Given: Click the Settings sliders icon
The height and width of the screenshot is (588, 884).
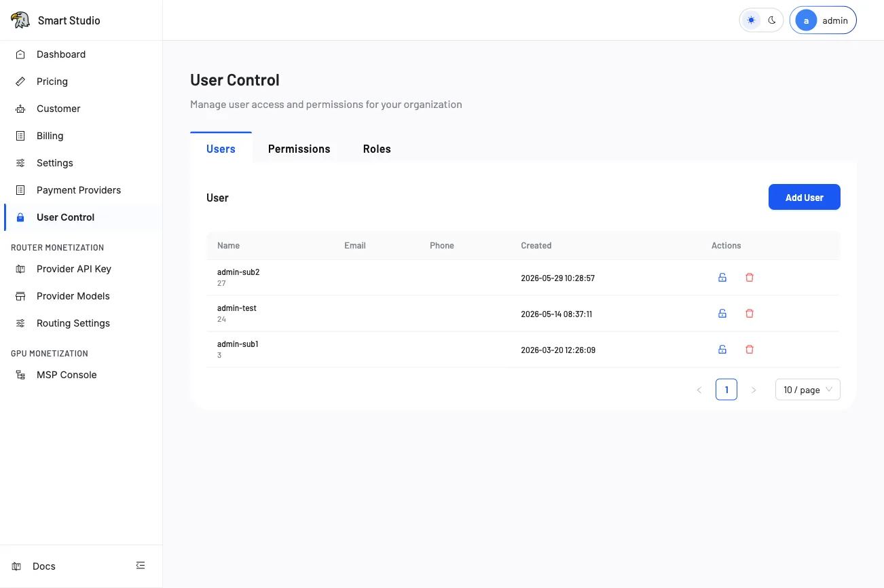Looking at the screenshot, I should click(20, 163).
